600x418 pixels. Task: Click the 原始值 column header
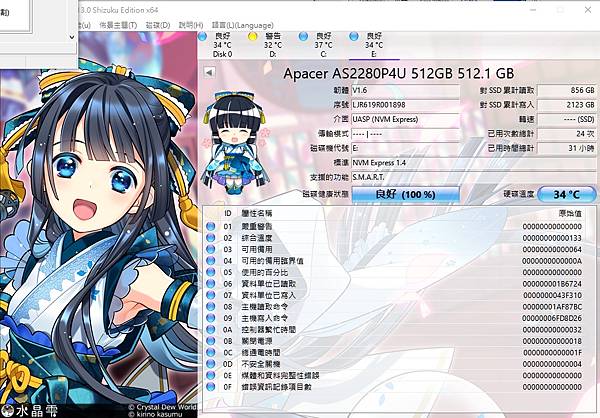[x=570, y=213]
